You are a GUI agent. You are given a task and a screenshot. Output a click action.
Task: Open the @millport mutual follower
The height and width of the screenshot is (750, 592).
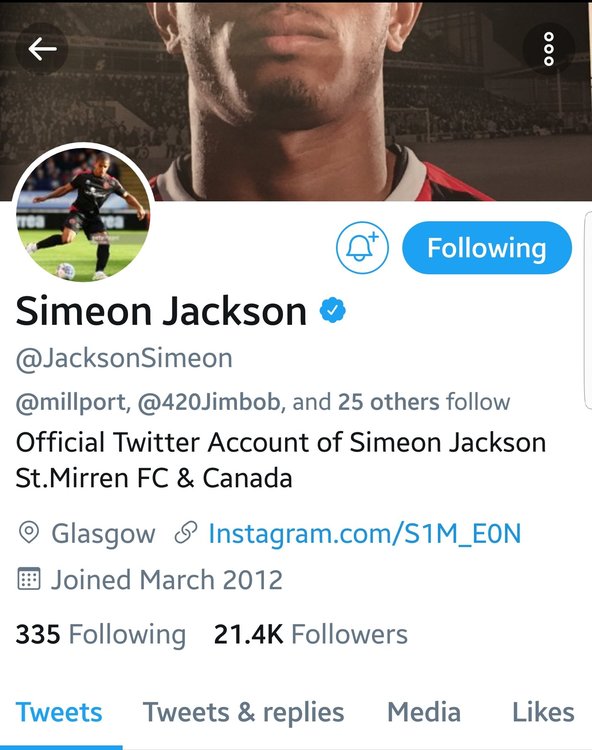71,402
